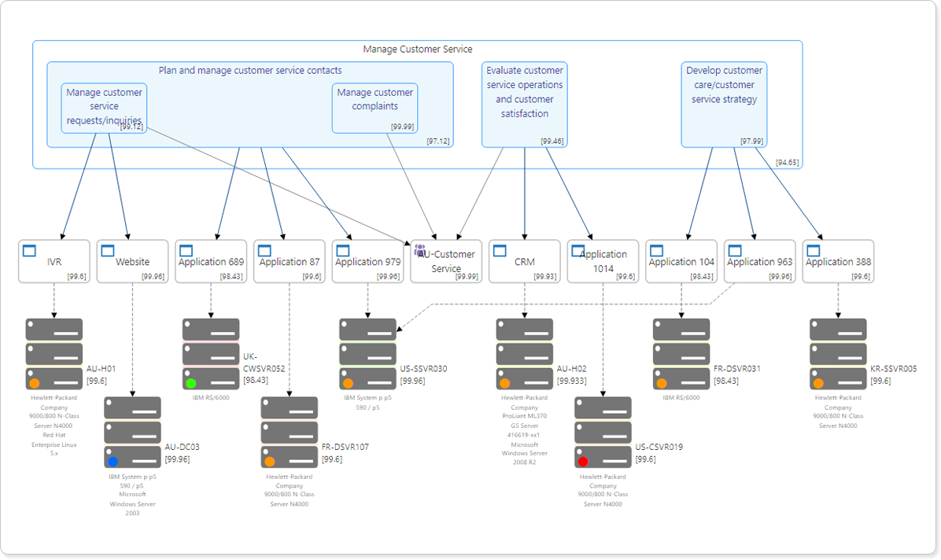Toggle the checkbox on the IVR node
The image size is (941, 560).
(x=30, y=250)
